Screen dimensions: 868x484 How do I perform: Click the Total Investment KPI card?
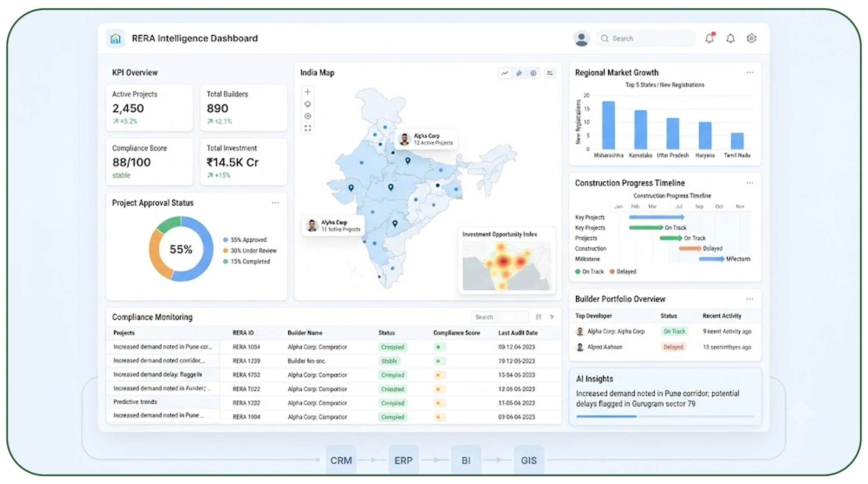(x=244, y=162)
